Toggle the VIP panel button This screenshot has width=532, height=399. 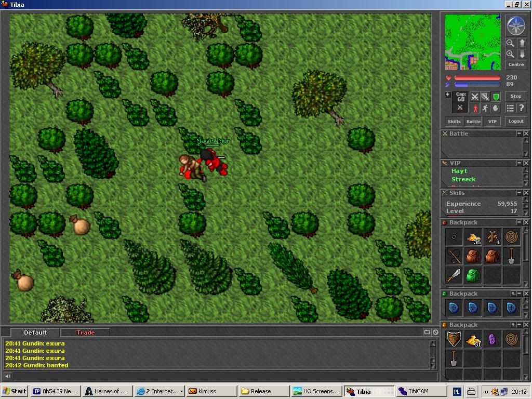point(493,122)
